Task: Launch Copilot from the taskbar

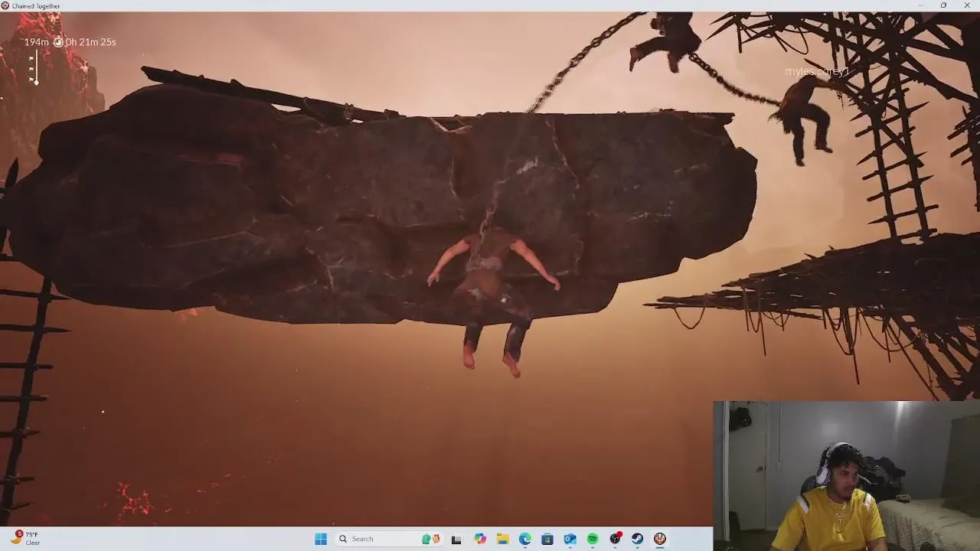Action: [x=480, y=539]
